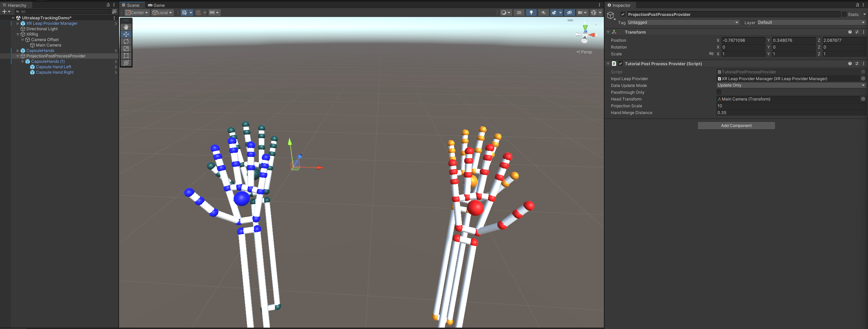Toggle ProjectionPostProcessProvider active checkbox
The image size is (868, 329).
[623, 14]
